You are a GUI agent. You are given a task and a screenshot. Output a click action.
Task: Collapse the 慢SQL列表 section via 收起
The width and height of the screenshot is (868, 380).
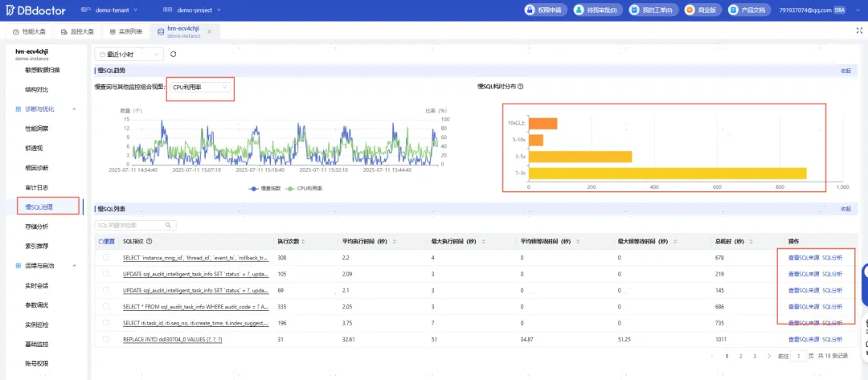(x=845, y=209)
